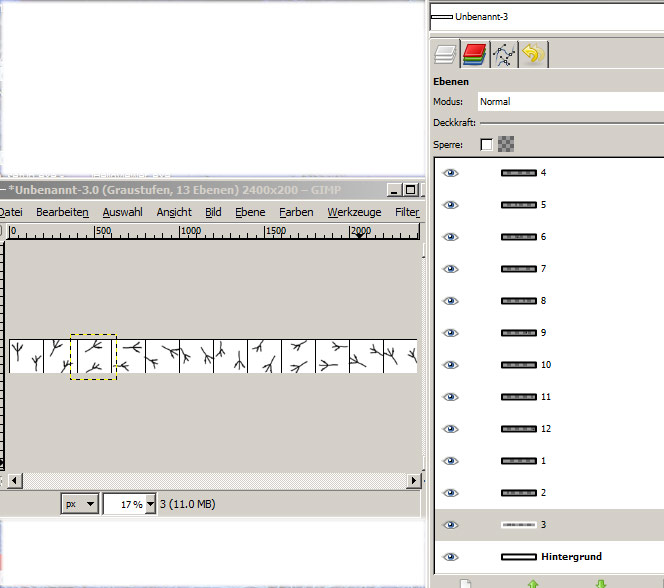Viewport: 664px width, 588px height.
Task: Click the new layer page icon
Action: pos(464,583)
